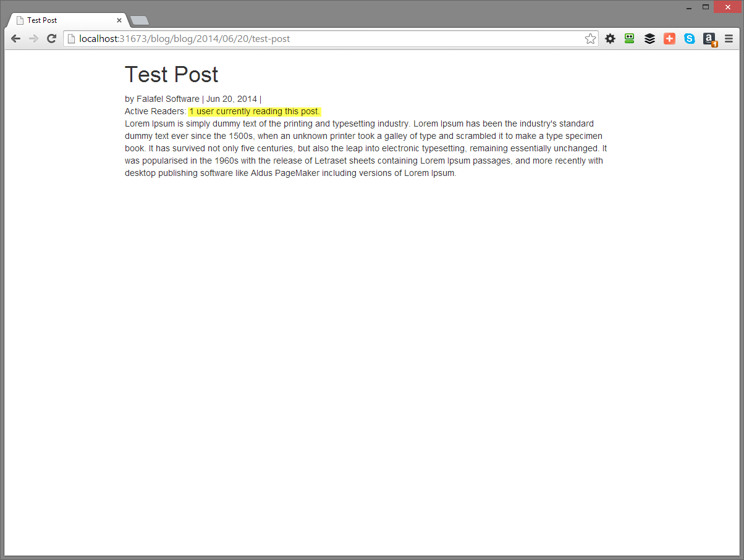Screen dimensions: 744x560
Task: Click the forward navigation arrow
Action: pyautogui.click(x=33, y=38)
